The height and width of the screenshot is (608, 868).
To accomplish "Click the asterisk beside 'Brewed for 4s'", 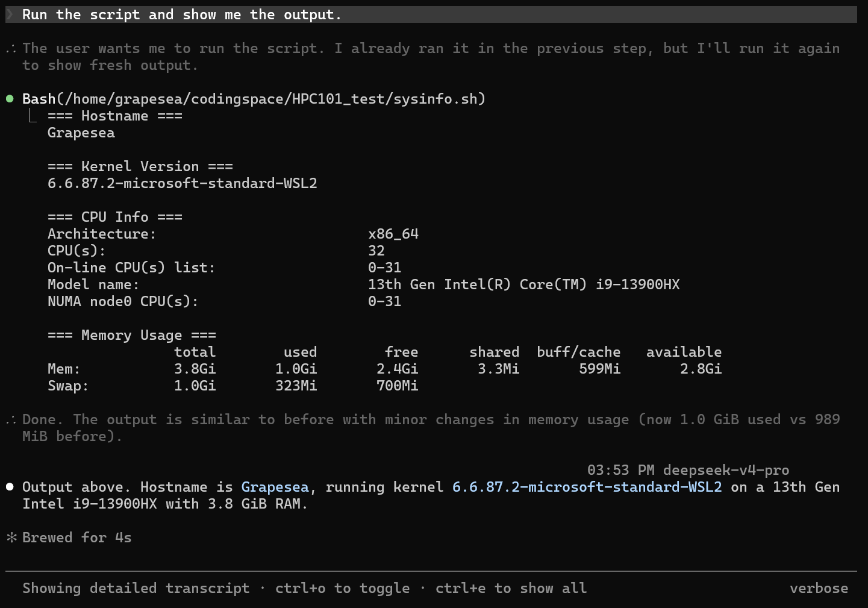I will [x=11, y=537].
